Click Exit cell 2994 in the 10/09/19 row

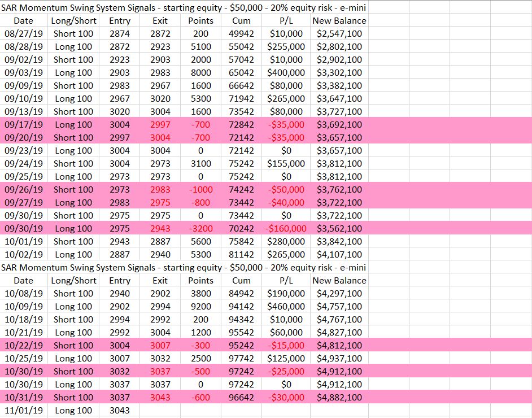[160, 307]
